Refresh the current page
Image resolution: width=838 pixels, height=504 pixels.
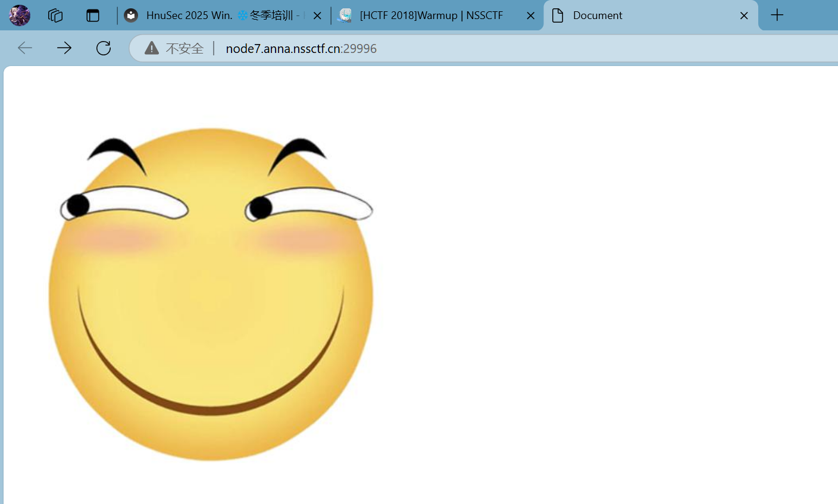pyautogui.click(x=104, y=48)
